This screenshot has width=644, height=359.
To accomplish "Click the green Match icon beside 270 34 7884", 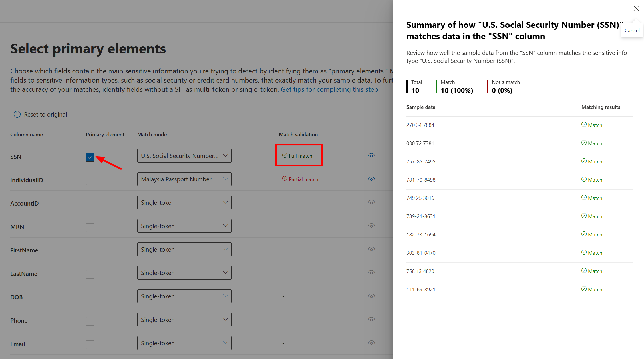I will click(584, 124).
